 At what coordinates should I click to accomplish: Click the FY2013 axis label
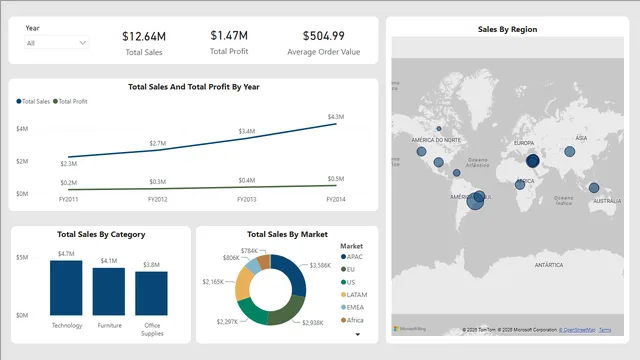pyautogui.click(x=247, y=200)
